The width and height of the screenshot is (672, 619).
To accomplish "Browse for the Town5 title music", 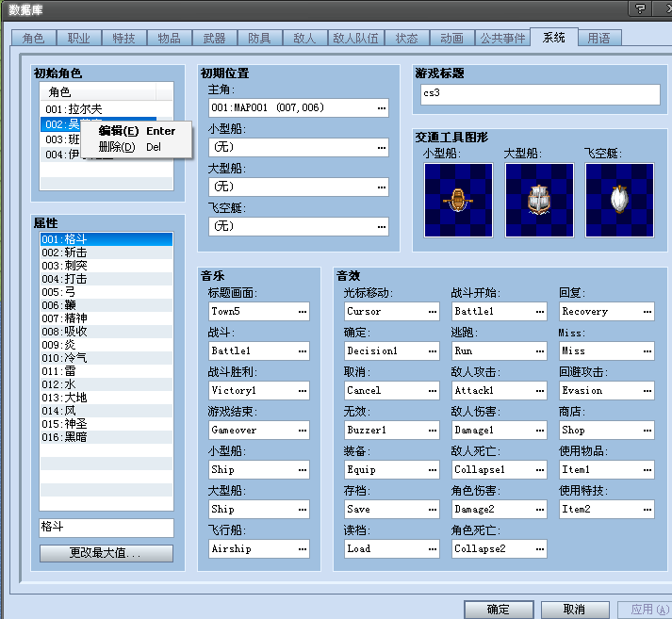I will pos(303,312).
